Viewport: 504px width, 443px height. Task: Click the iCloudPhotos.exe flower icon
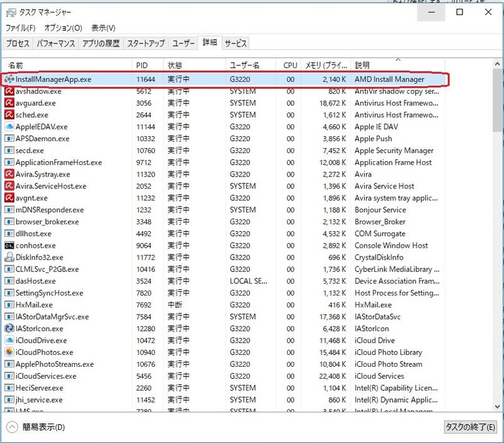point(9,352)
